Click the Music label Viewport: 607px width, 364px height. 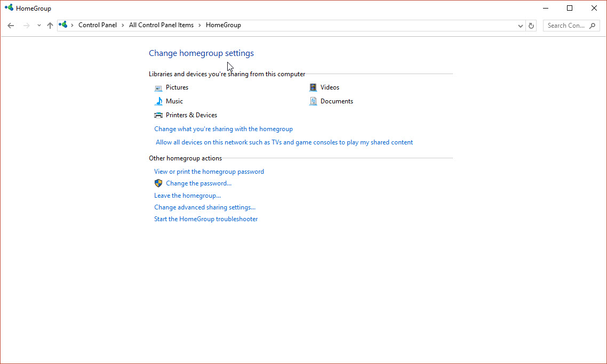coord(174,101)
